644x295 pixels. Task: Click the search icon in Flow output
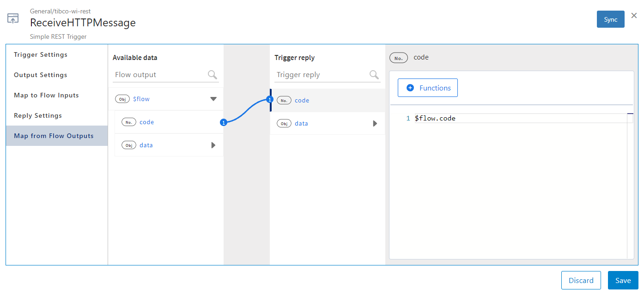[x=213, y=75]
